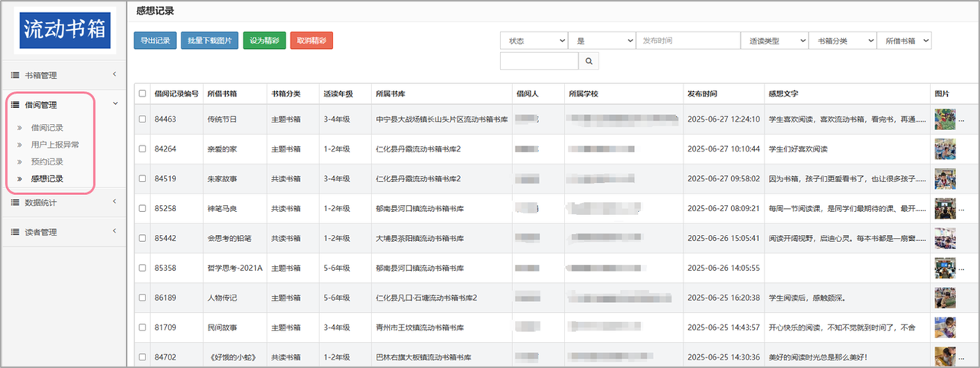Open thumbnail image for record 85258

945,208
